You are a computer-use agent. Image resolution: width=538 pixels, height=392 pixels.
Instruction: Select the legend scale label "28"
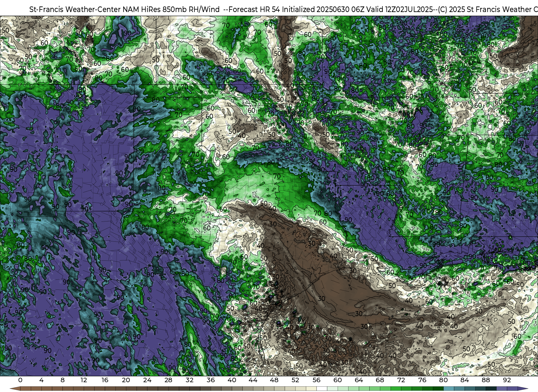pos(168,380)
